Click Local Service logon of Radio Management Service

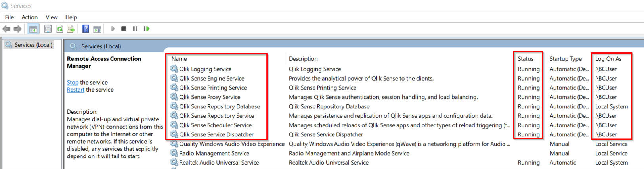click(x=611, y=153)
